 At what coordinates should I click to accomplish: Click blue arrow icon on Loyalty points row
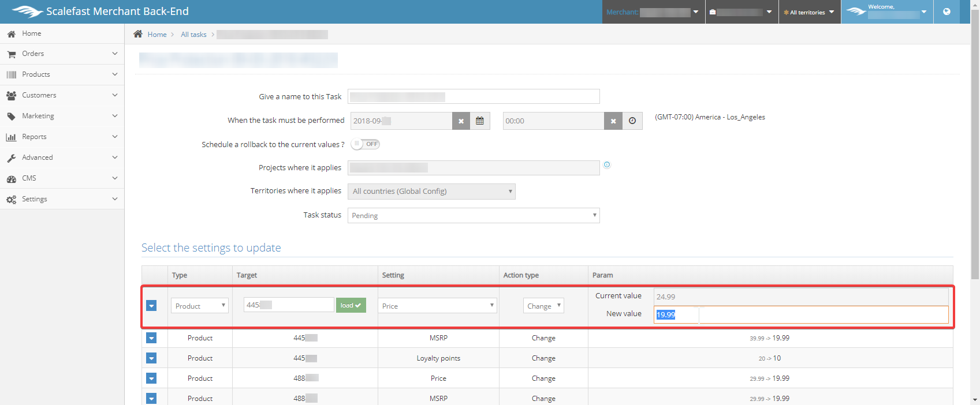tap(151, 358)
